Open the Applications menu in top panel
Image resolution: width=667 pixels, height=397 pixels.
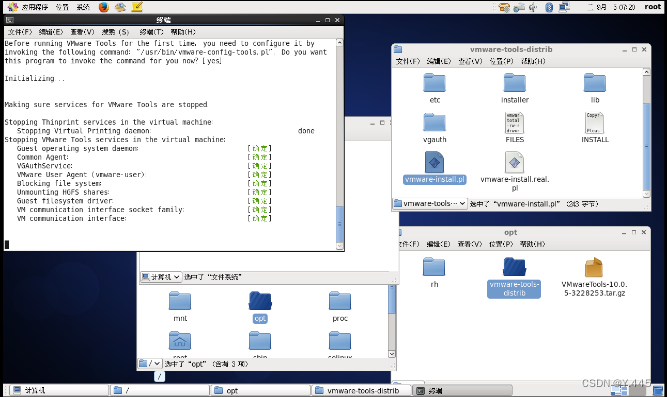point(35,7)
